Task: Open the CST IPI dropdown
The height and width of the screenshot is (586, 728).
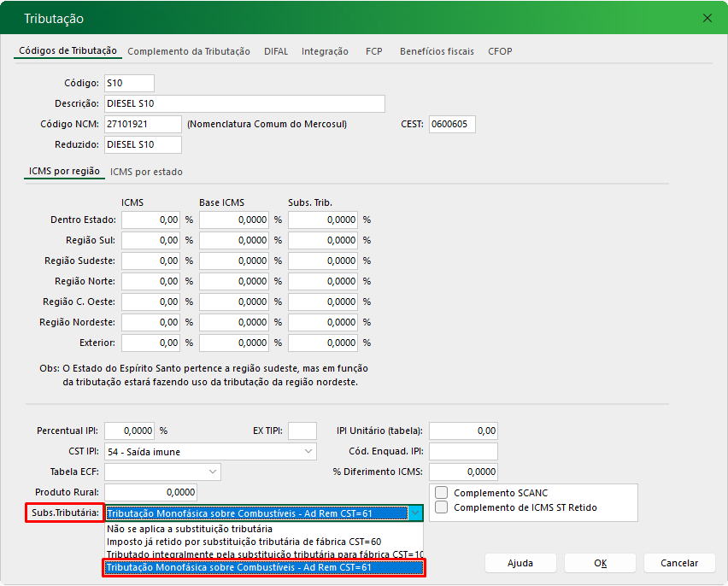Action: tap(210, 451)
